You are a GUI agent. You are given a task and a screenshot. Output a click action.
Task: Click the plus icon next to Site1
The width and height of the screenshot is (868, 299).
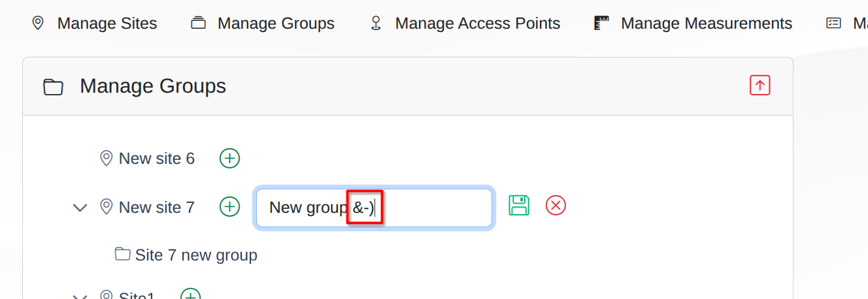point(190,294)
